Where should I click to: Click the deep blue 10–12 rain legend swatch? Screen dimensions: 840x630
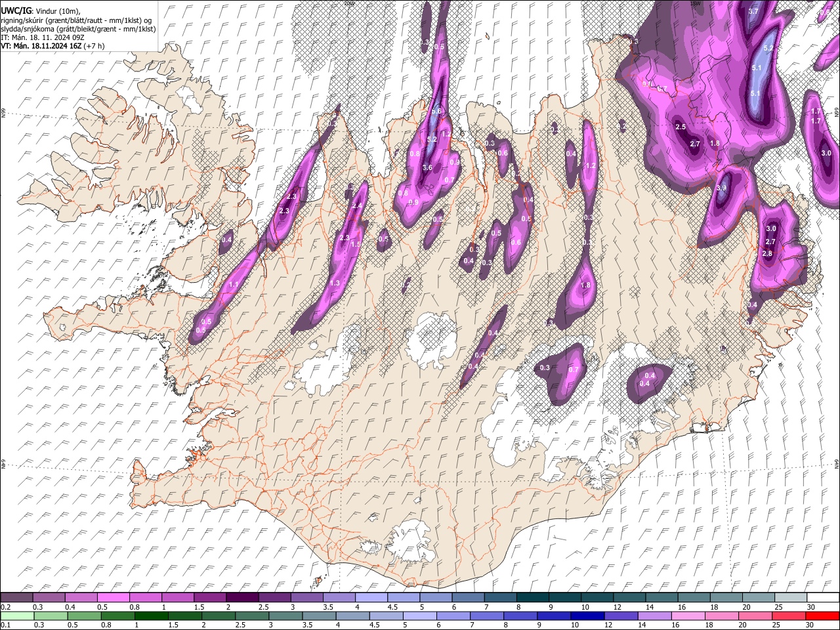tap(587, 616)
